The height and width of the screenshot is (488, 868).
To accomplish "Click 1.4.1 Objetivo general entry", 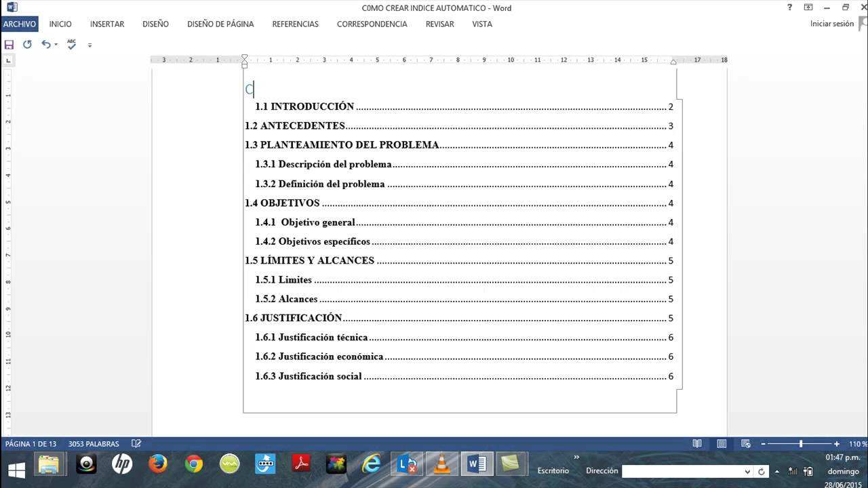I will (464, 222).
